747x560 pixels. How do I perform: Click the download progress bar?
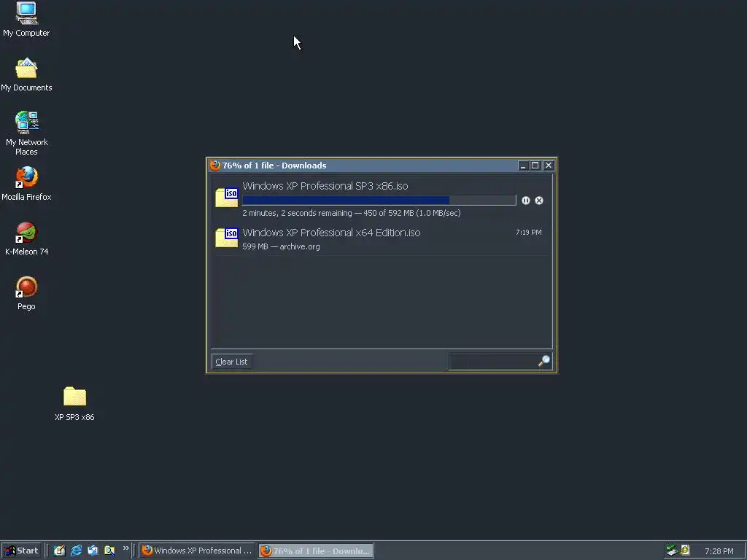379,201
